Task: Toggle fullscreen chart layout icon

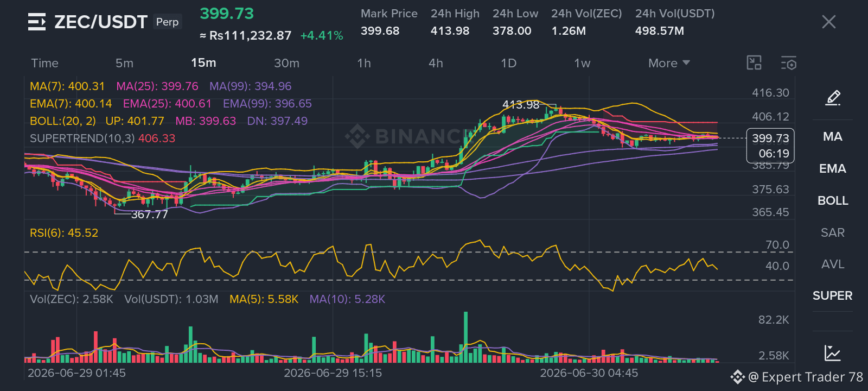Action: [754, 63]
